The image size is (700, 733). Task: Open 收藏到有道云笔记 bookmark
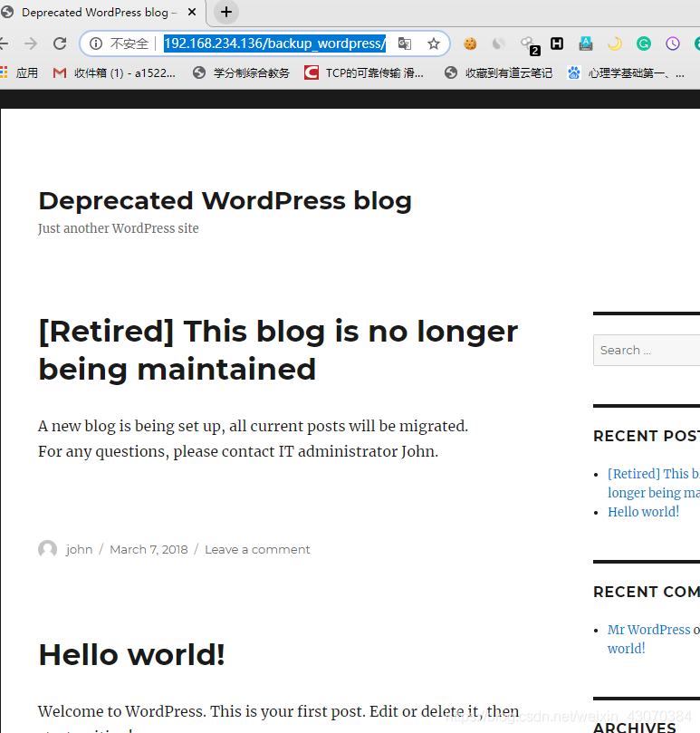(498, 72)
